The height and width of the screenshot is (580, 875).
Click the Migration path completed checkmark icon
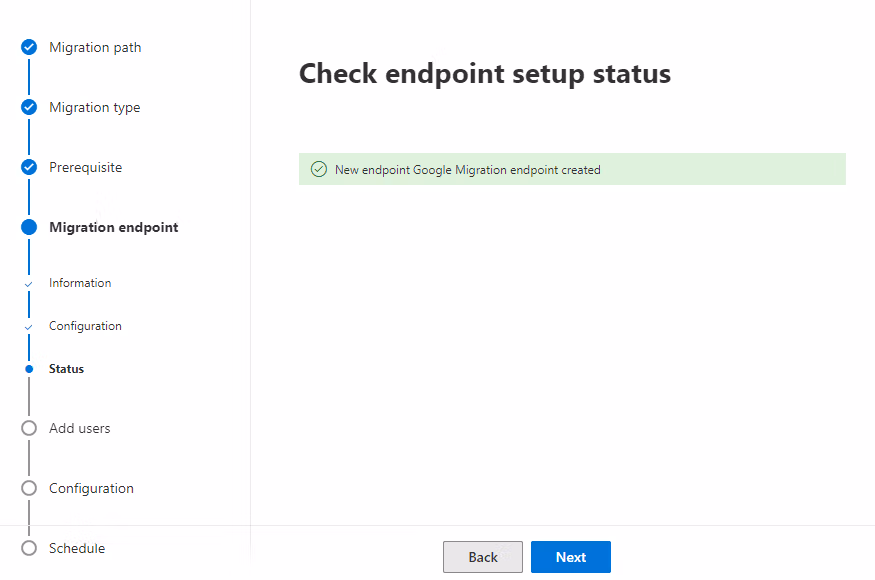[x=29, y=47]
